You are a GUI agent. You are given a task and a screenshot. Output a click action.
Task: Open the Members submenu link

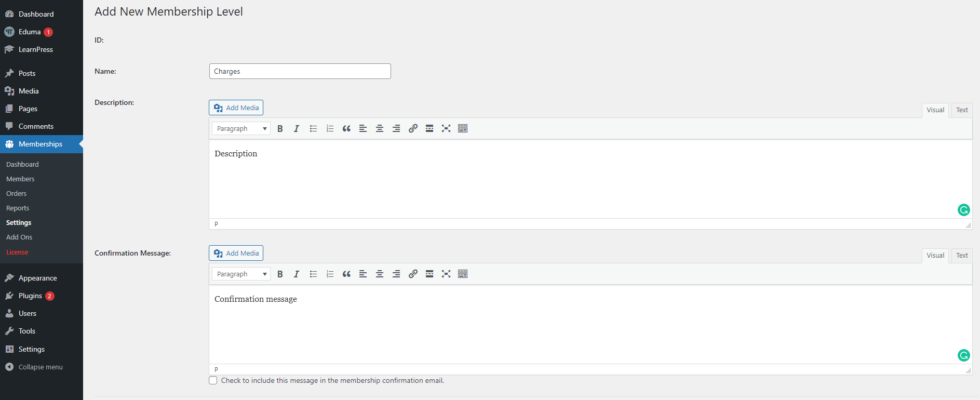[20, 179]
